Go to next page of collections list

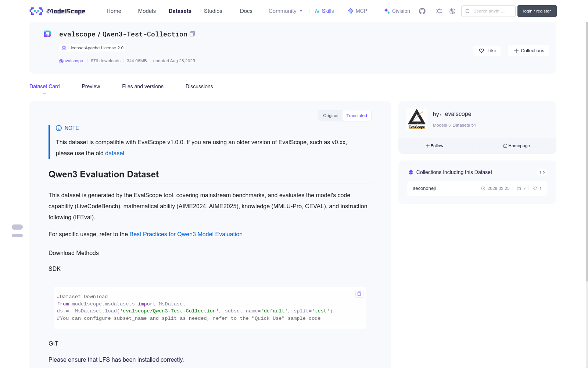coord(544,172)
